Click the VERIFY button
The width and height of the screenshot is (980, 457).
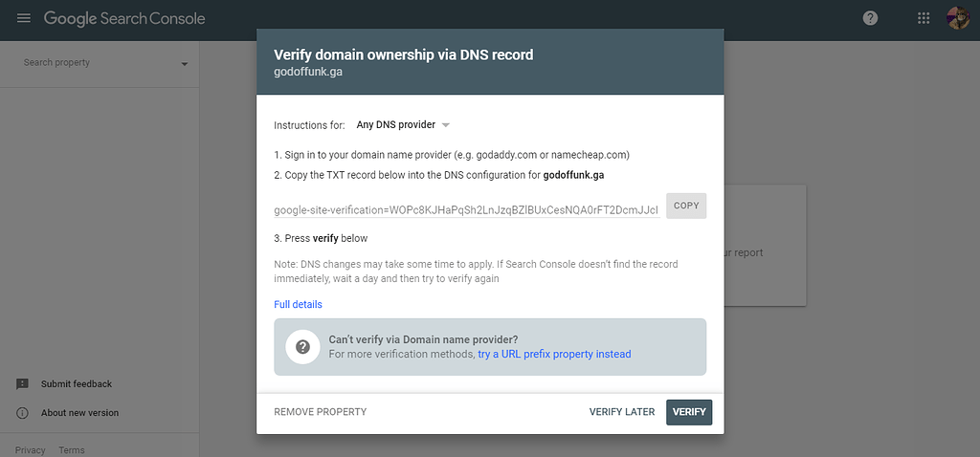[689, 412]
